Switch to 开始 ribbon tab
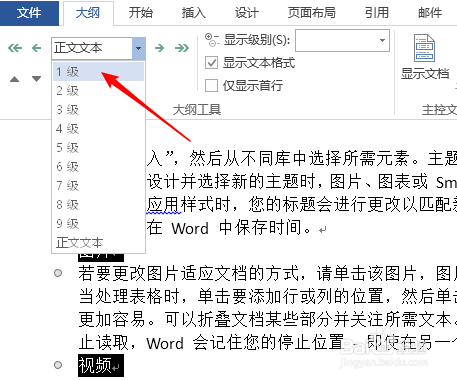457x380 pixels. point(141,13)
